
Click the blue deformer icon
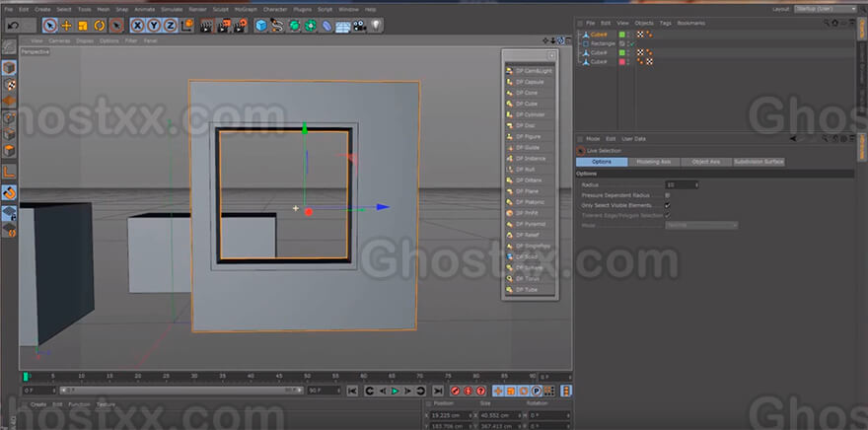click(327, 26)
